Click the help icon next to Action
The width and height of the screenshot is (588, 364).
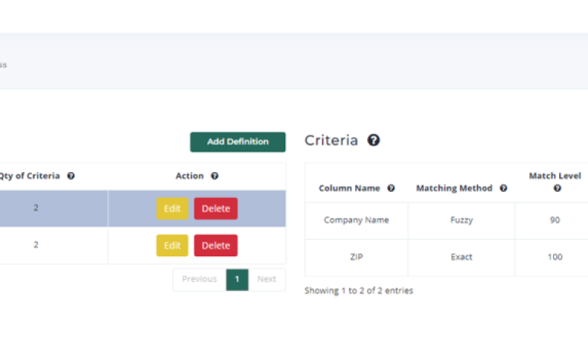tap(215, 176)
